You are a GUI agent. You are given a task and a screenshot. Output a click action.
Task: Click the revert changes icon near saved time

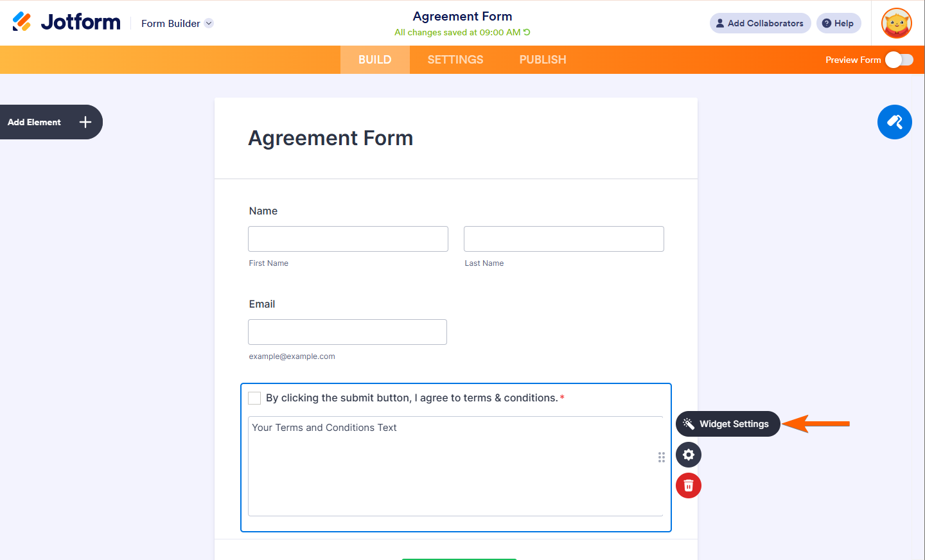click(x=527, y=32)
